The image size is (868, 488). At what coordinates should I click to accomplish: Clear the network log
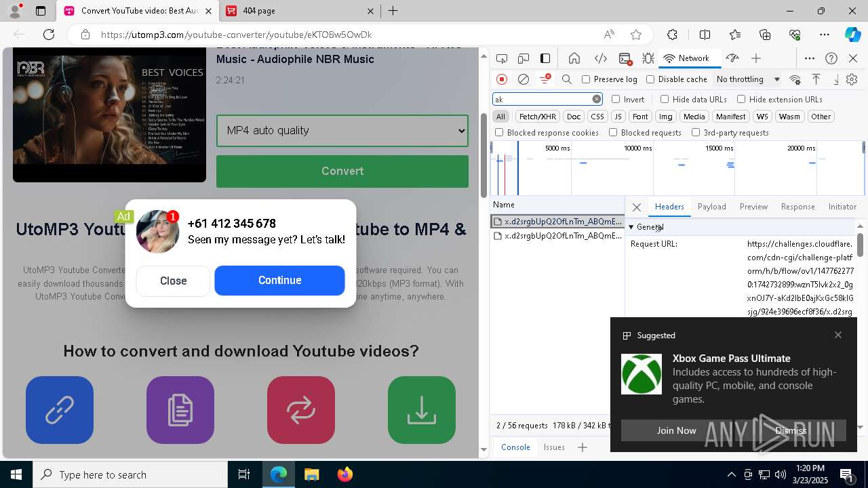coord(524,79)
